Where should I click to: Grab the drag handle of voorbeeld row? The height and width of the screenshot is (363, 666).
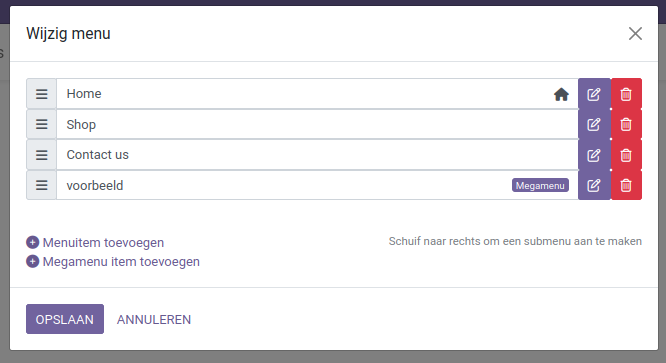pyautogui.click(x=41, y=186)
